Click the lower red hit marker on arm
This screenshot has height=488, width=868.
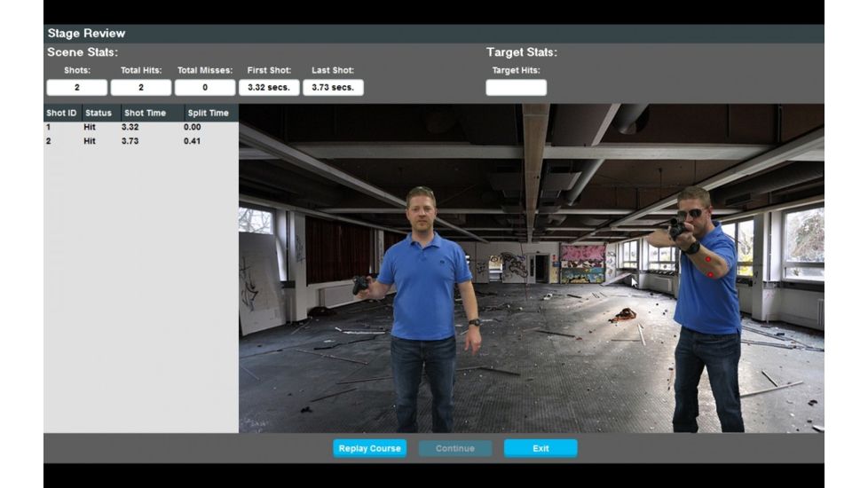(710, 274)
